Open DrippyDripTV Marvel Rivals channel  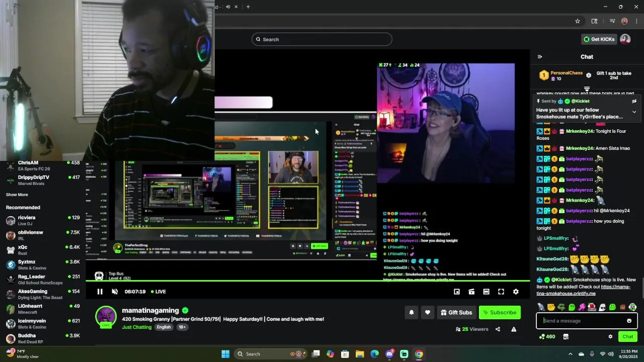(x=43, y=180)
